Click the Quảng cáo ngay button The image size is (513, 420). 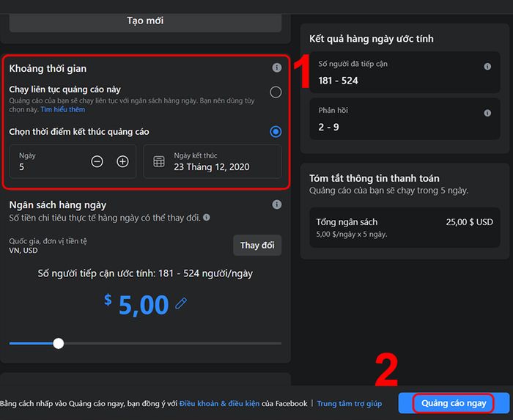pyautogui.click(x=454, y=403)
